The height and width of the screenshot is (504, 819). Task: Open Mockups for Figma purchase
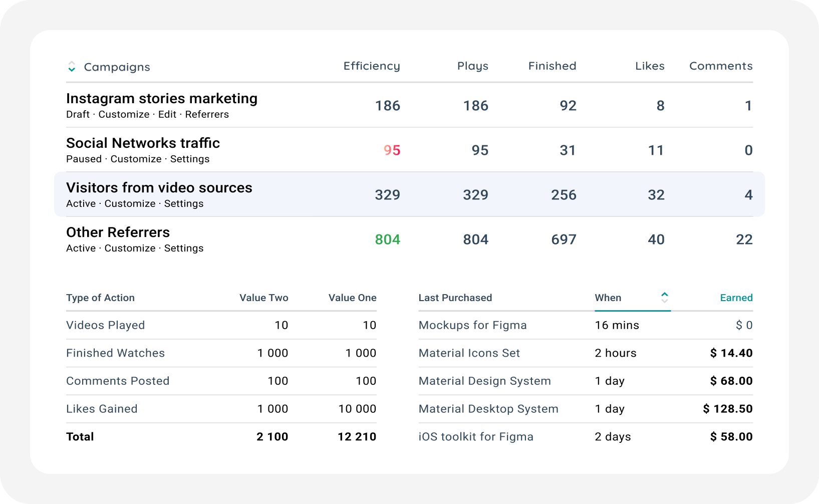472,325
